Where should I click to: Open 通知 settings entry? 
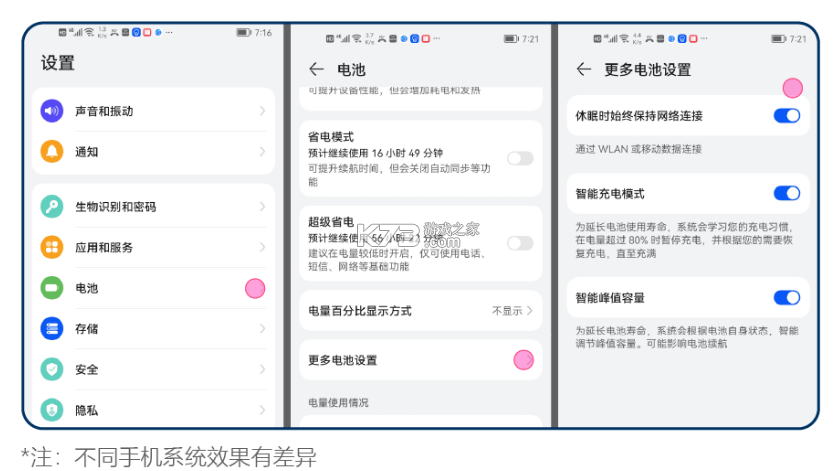[x=153, y=151]
